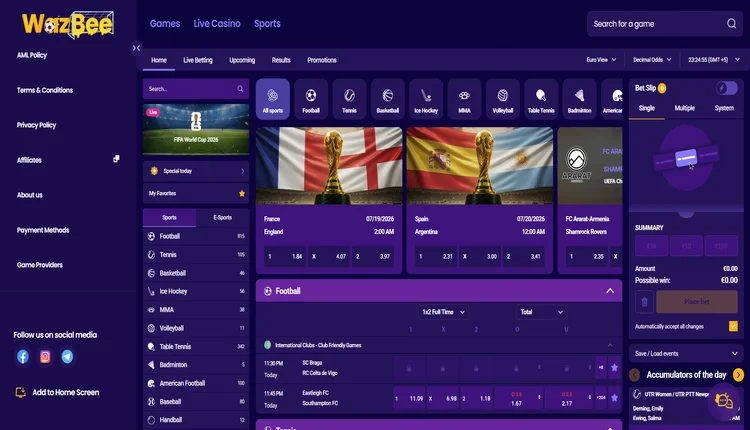This screenshot has width=750, height=430.
Task: Open the American Football sport row
Action: tap(196, 383)
